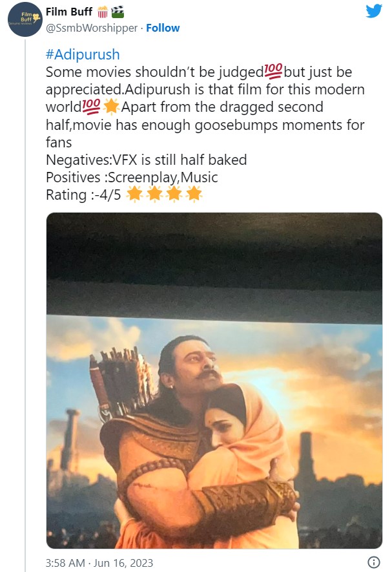Click the "Positives :Screenplay,Music" line
392x572 pixels.
tap(132, 177)
